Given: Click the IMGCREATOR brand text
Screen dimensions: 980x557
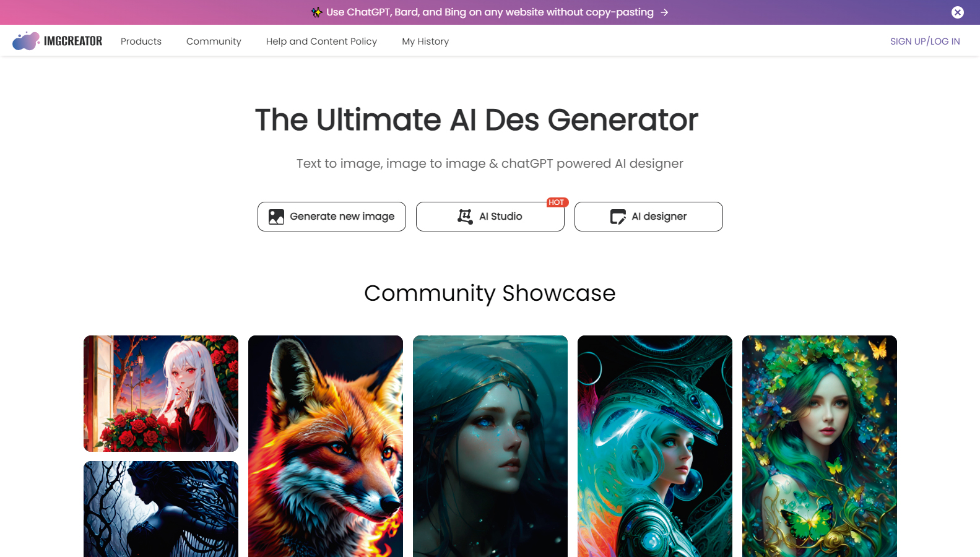Looking at the screenshot, I should click(73, 41).
